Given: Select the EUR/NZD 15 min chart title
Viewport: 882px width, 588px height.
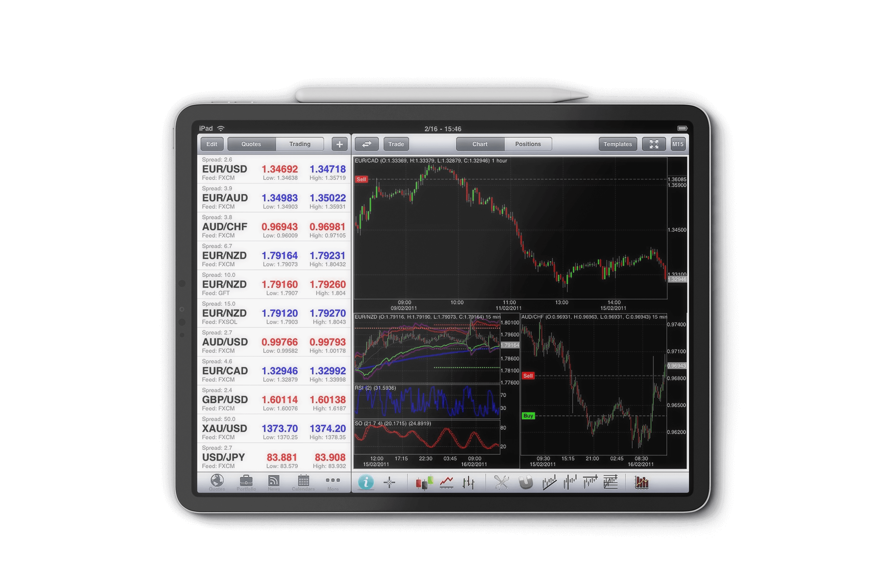Looking at the screenshot, I should coord(428,317).
